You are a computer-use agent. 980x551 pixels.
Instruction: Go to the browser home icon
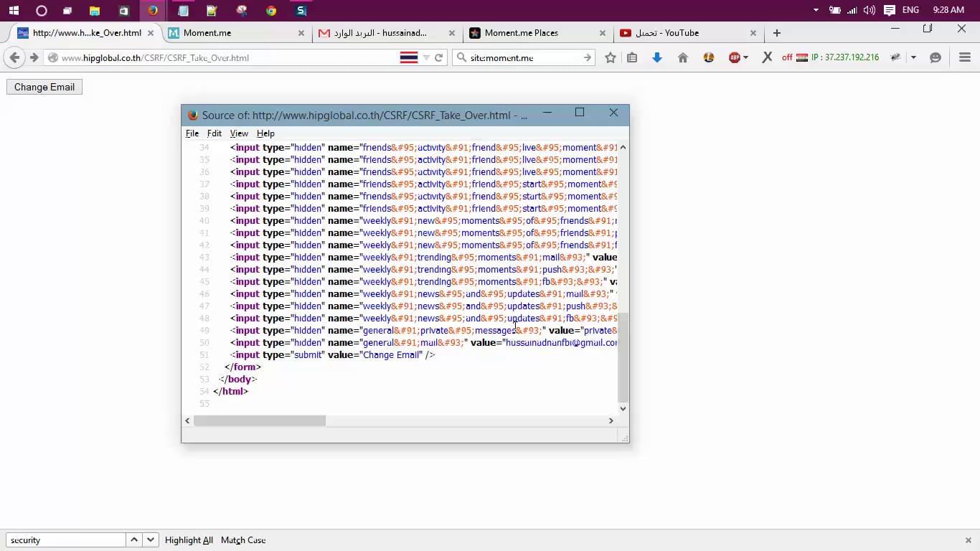pyautogui.click(x=683, y=57)
